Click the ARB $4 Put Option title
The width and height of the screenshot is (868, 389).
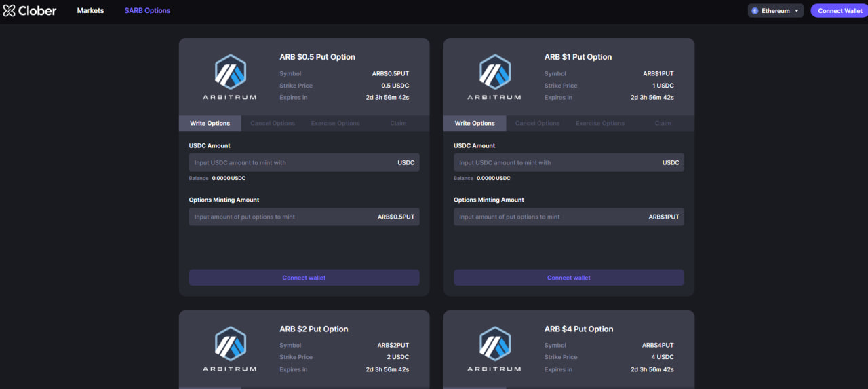[x=578, y=329]
